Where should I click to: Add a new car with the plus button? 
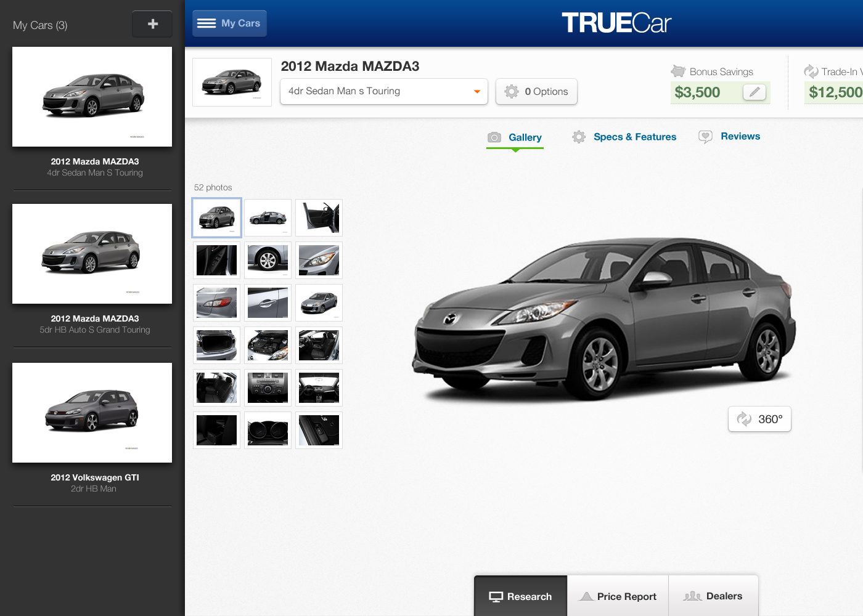click(x=152, y=23)
